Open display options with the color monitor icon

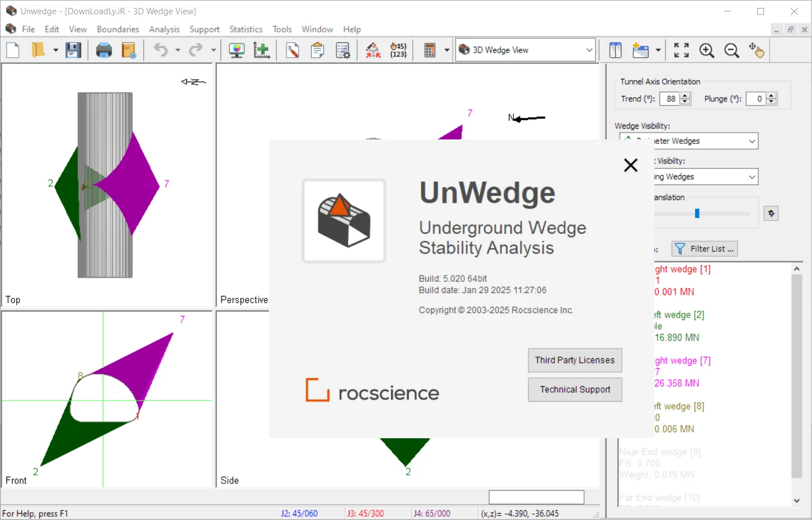pyautogui.click(x=236, y=50)
